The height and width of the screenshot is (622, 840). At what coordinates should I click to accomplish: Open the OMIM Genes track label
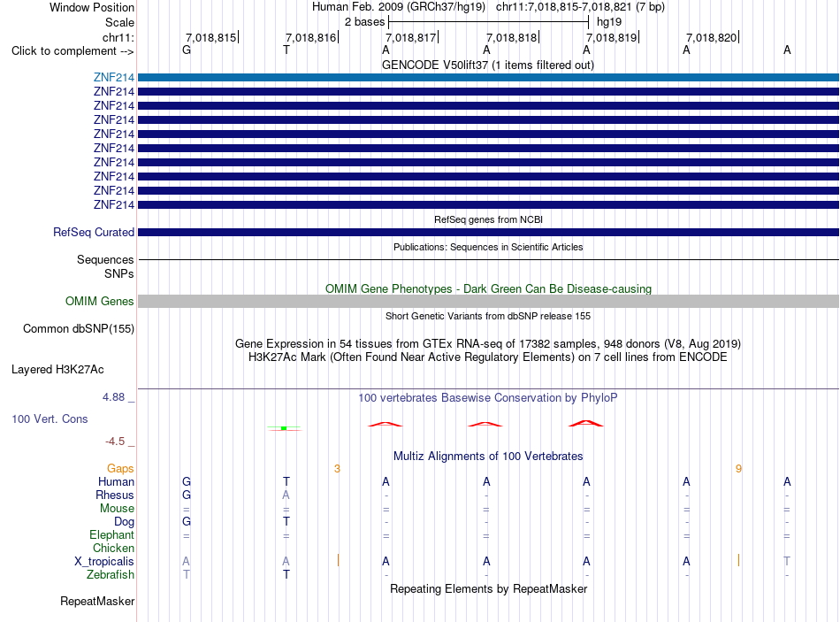99,302
